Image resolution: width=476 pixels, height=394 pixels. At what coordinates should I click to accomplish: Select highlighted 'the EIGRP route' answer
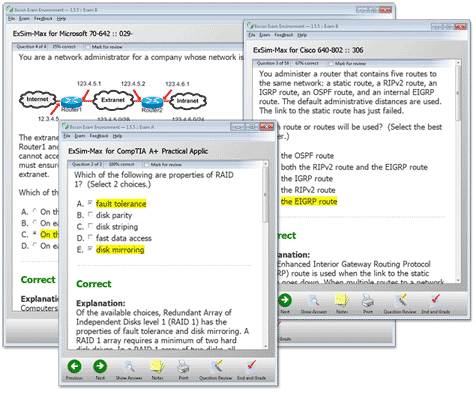pyautogui.click(x=309, y=201)
